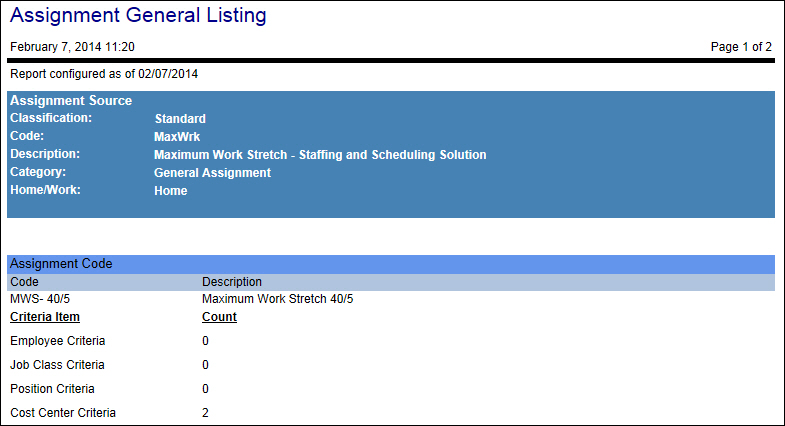The width and height of the screenshot is (785, 426).
Task: Select the MaxWrk code value
Action: pyautogui.click(x=176, y=137)
